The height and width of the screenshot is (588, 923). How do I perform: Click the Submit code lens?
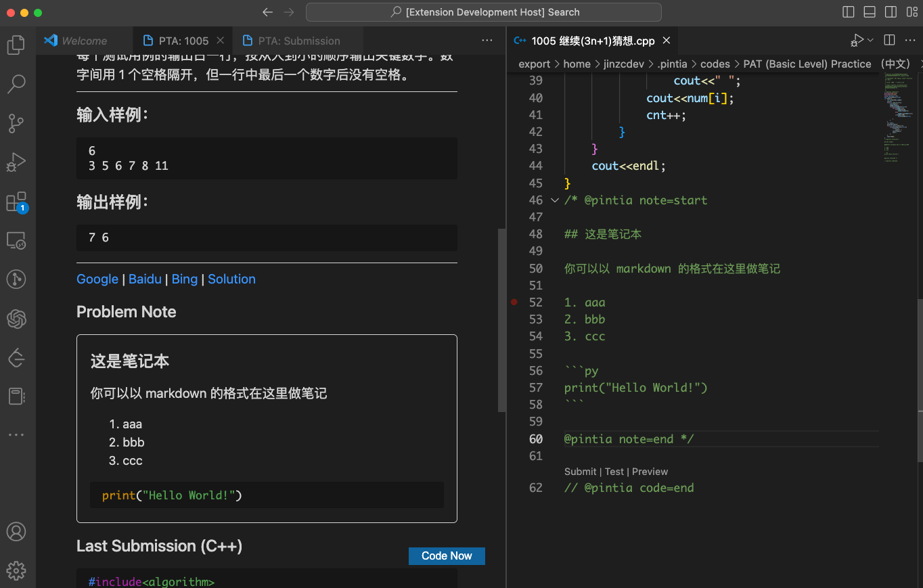click(581, 472)
